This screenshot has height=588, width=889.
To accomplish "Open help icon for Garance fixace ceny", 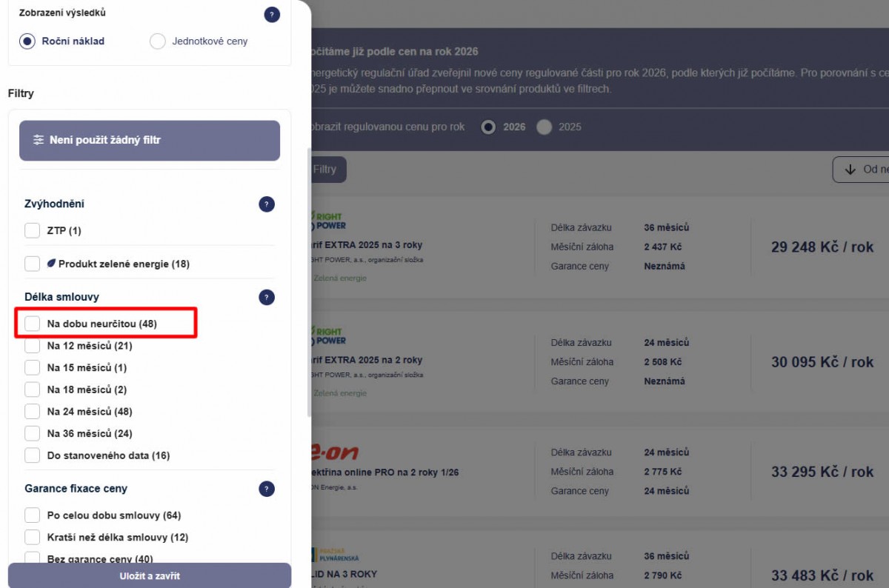I will coord(267,489).
